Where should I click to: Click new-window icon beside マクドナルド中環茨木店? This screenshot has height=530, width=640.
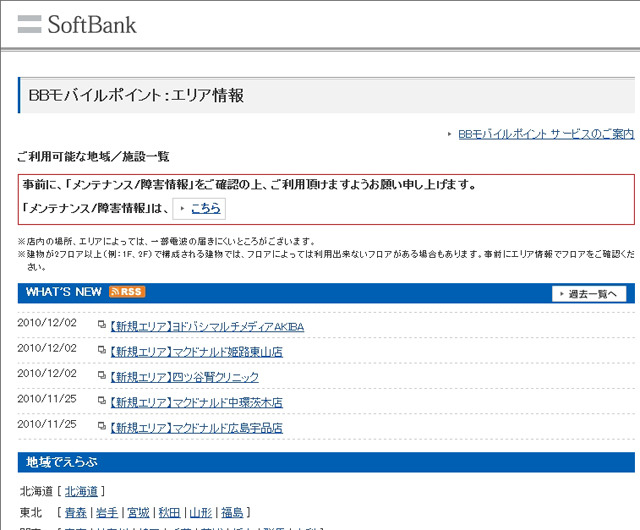pyautogui.click(x=101, y=401)
